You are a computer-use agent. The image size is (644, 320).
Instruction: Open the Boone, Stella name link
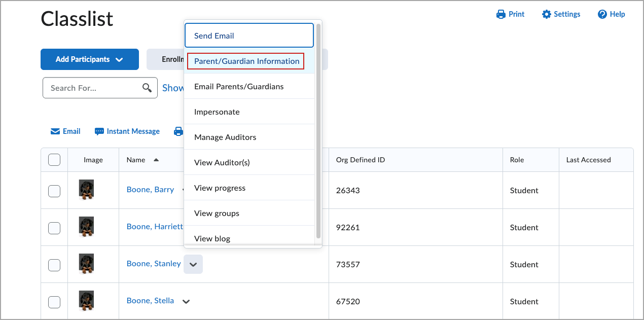click(x=150, y=301)
